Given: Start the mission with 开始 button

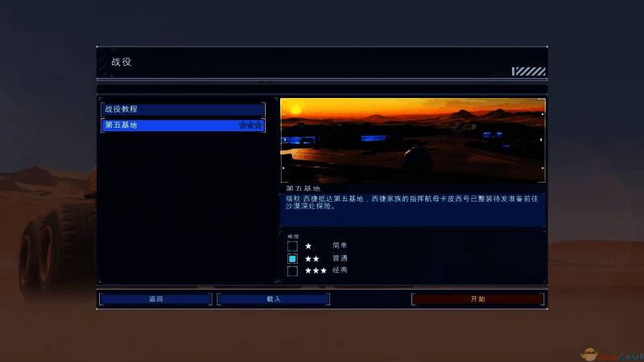Looking at the screenshot, I should 477,299.
